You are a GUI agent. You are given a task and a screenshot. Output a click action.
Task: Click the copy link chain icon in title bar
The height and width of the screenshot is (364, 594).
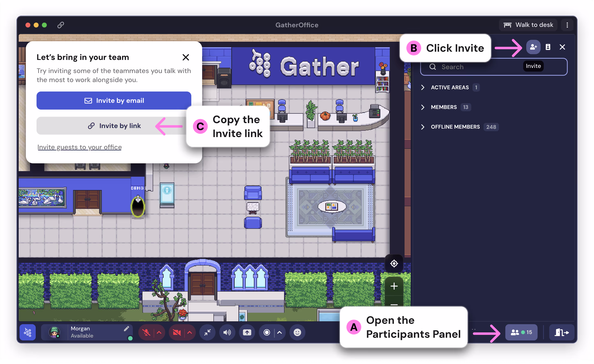[x=61, y=25]
